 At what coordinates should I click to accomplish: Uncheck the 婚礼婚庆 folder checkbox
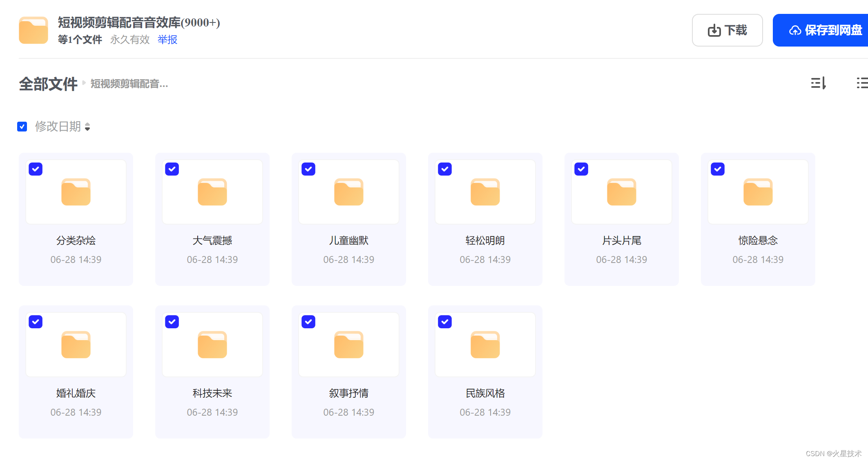36,322
